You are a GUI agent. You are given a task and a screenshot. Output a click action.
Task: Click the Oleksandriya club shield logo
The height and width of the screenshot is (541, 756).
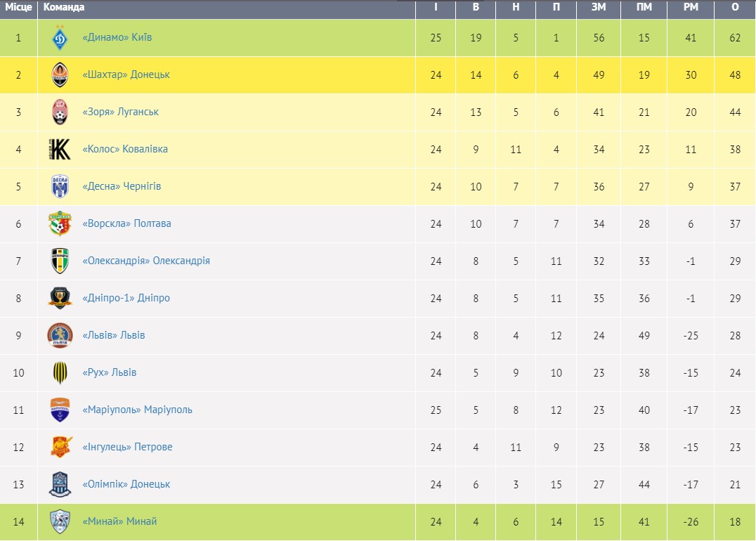point(60,261)
